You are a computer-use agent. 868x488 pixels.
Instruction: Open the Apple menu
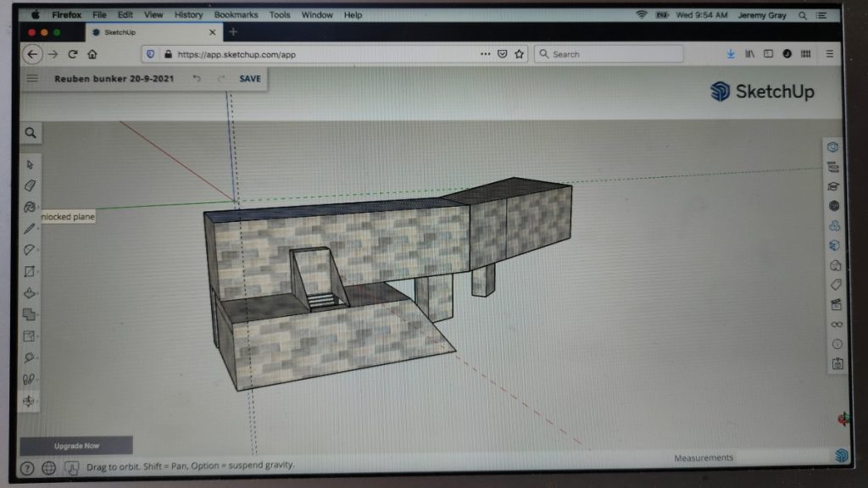coord(36,15)
